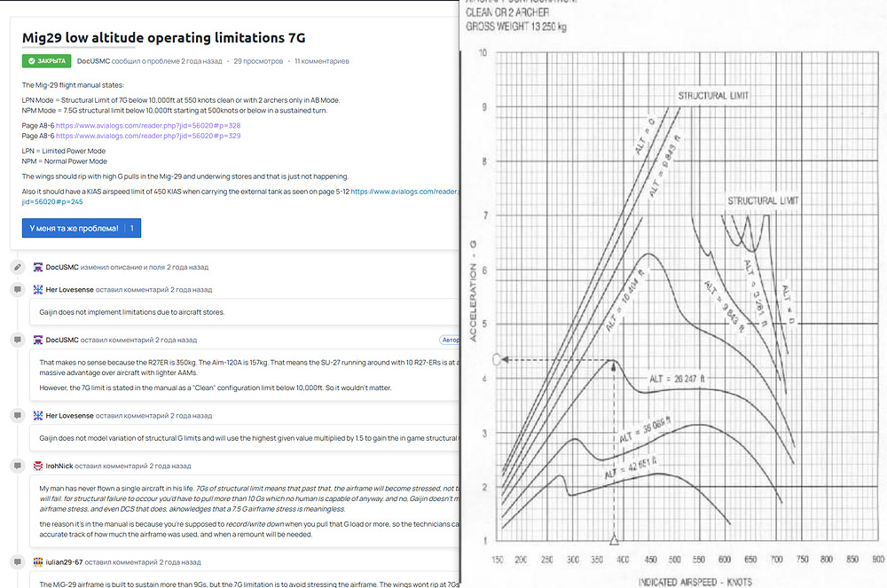Click the comment bubble icon beside IrohNick's comment
This screenshot has width=887, height=588.
[x=18, y=466]
